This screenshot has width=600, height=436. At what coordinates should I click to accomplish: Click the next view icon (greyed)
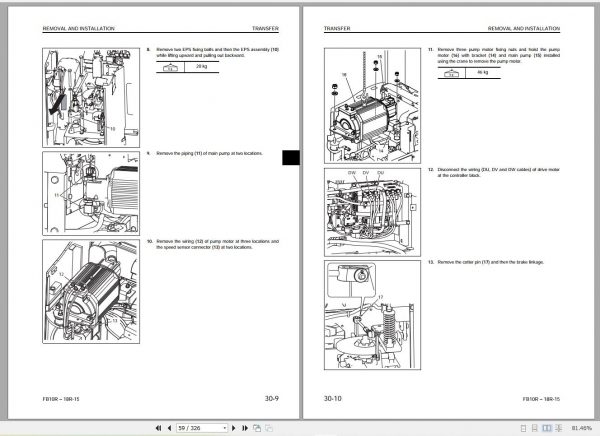269,428
